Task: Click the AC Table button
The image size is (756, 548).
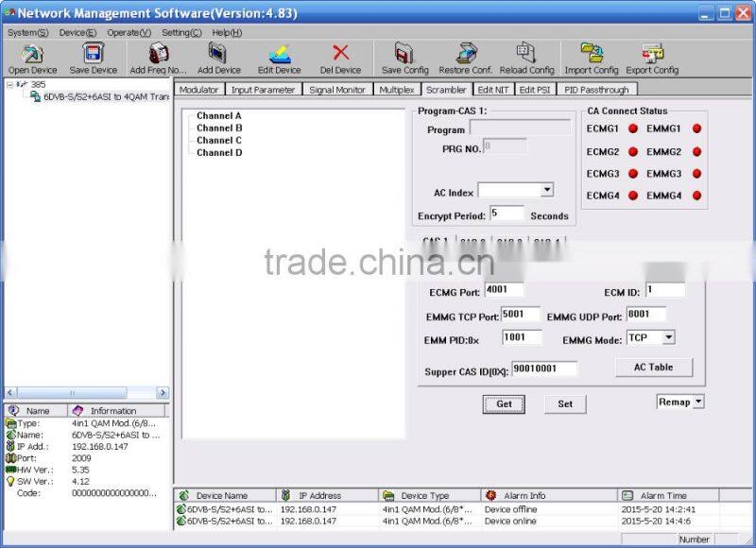Action: (653, 367)
